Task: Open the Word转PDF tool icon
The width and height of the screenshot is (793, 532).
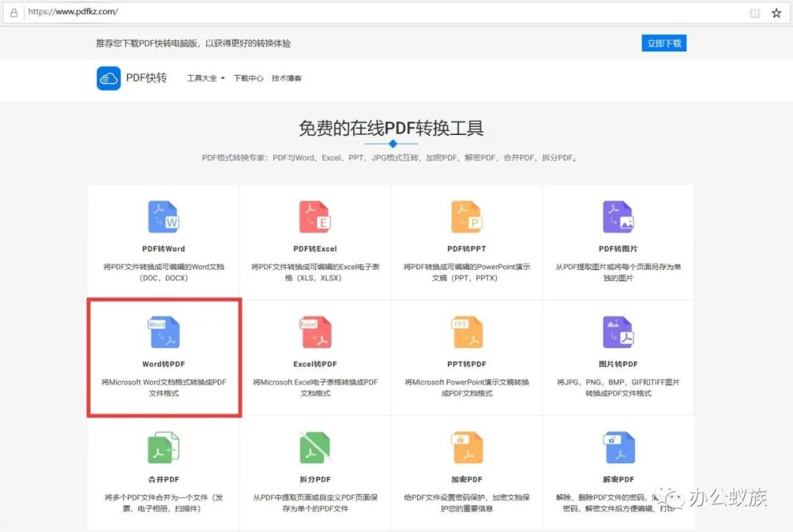Action: pos(164,332)
